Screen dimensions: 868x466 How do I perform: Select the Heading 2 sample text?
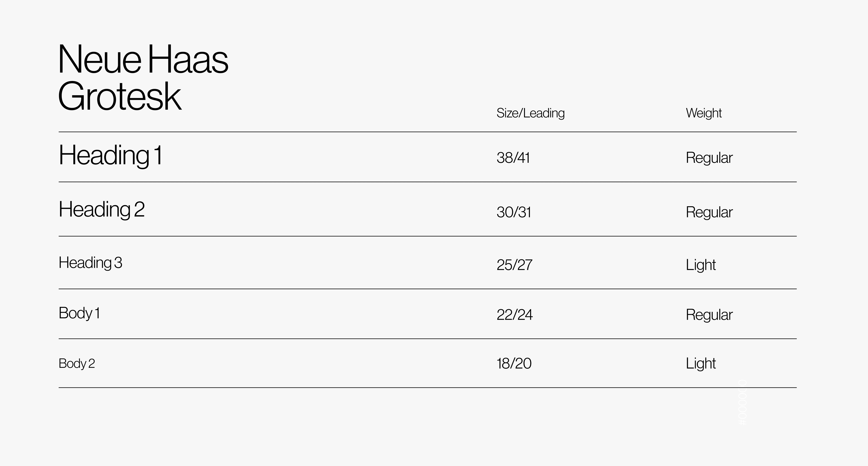[102, 209]
